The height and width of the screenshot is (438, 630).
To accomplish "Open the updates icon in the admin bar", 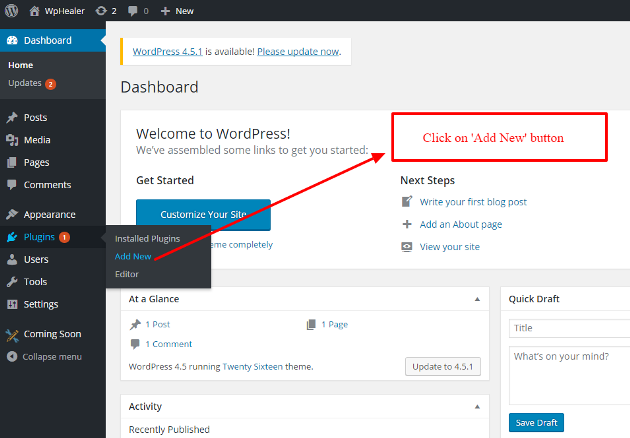I will point(100,11).
